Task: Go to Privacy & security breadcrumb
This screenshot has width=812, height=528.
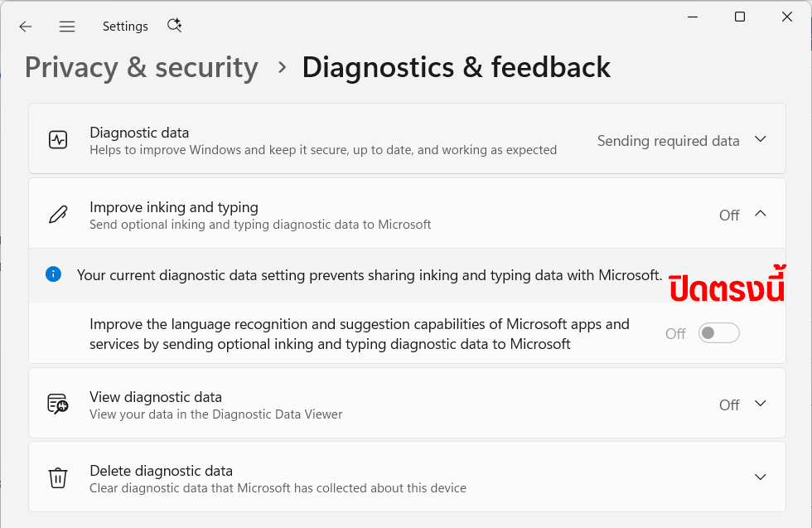Action: tap(142, 68)
